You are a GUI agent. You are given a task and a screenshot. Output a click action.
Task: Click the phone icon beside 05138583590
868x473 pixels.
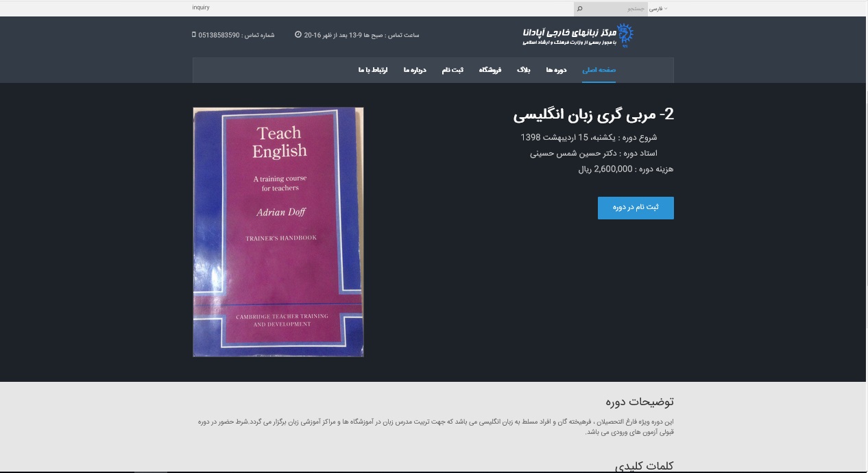[194, 35]
